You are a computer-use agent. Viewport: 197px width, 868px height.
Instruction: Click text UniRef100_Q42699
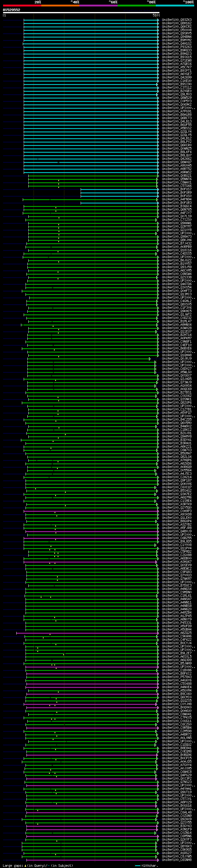point(177,78)
